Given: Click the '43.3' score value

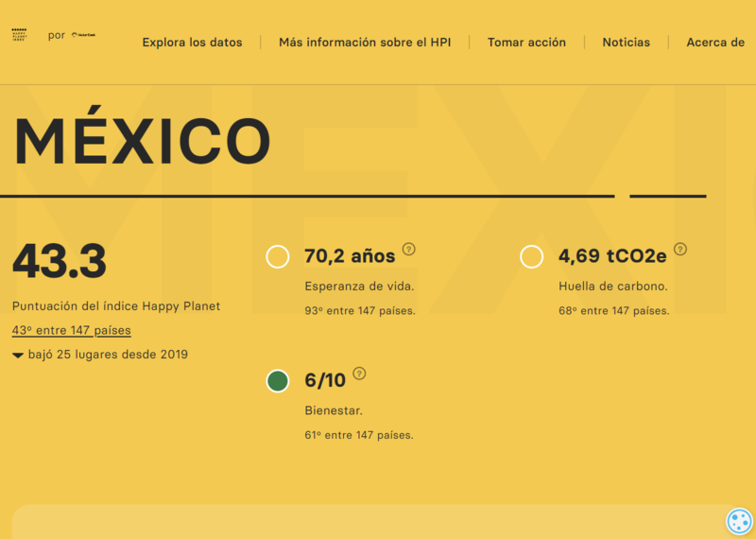Looking at the screenshot, I should (59, 261).
